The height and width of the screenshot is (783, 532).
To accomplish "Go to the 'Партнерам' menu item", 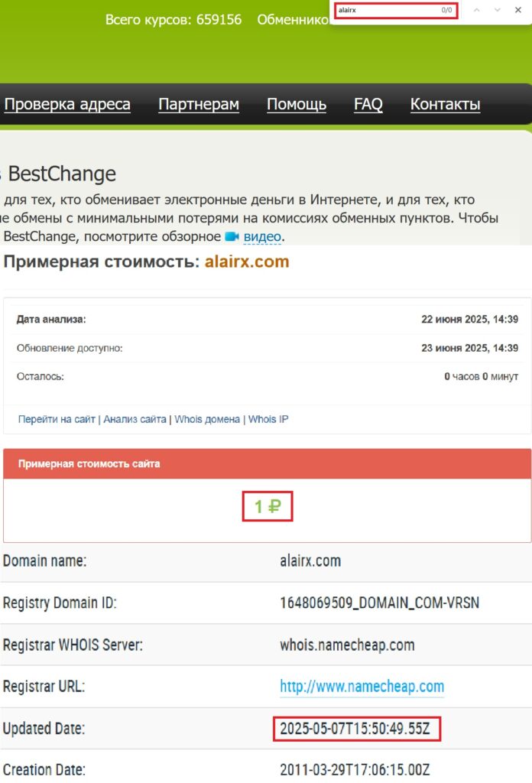I will tap(199, 105).
